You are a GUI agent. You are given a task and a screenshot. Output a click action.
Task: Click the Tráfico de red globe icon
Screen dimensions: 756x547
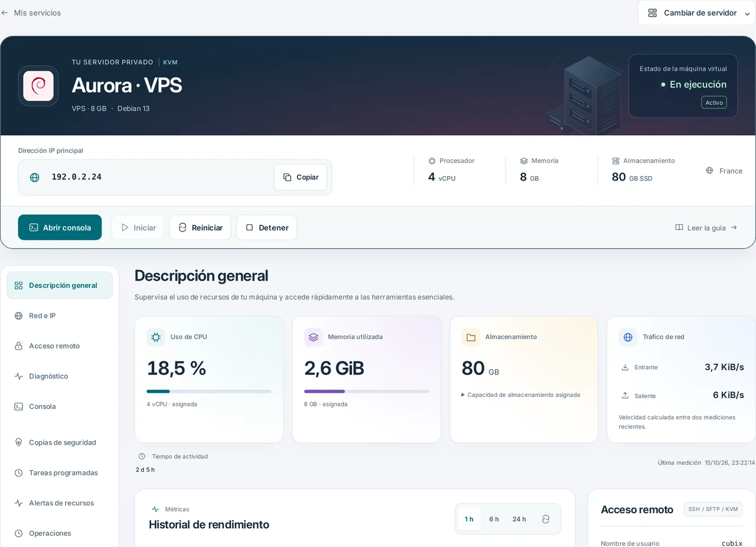point(628,337)
